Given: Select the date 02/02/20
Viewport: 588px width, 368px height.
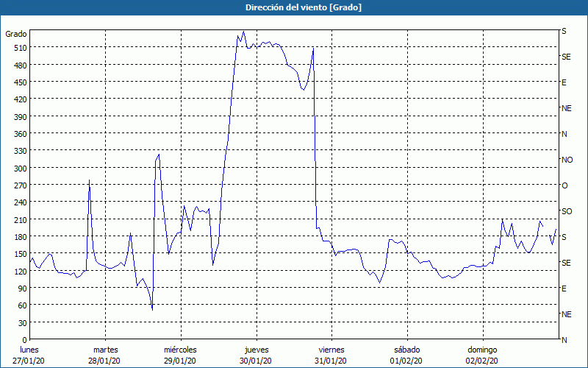Looking at the screenshot, I should [482, 361].
